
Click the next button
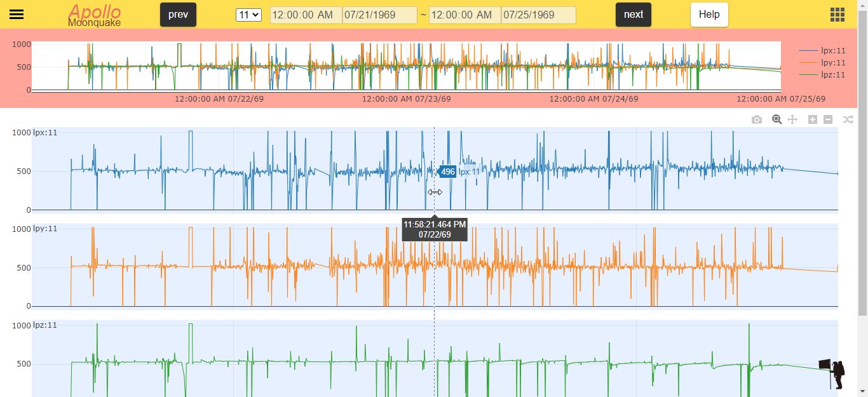tap(634, 15)
